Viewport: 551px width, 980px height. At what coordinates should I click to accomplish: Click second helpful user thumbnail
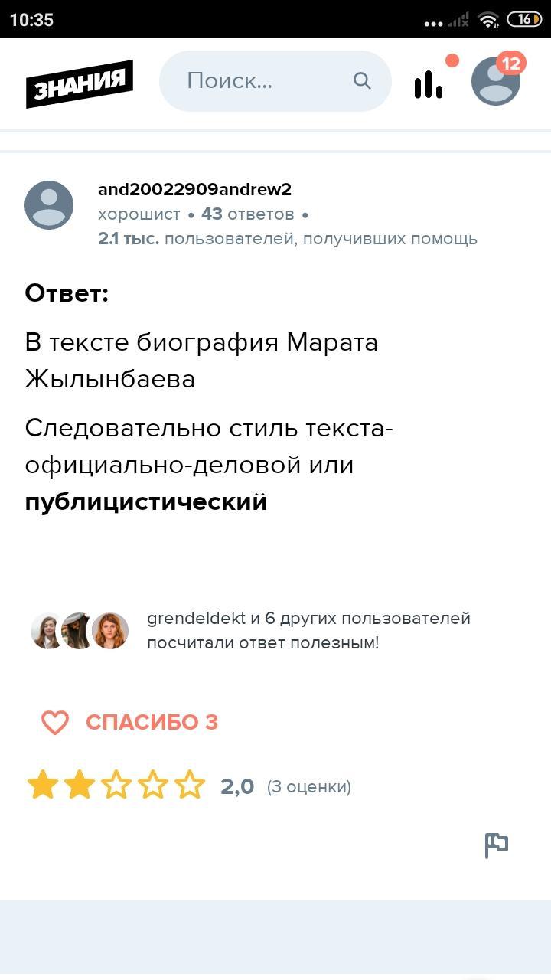pos(78,631)
